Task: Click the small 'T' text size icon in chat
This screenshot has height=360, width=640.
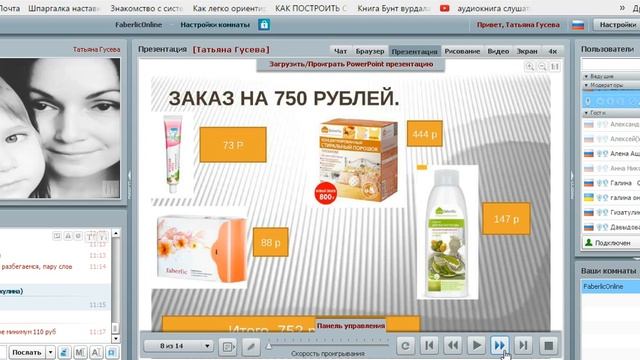Action: (x=102, y=236)
